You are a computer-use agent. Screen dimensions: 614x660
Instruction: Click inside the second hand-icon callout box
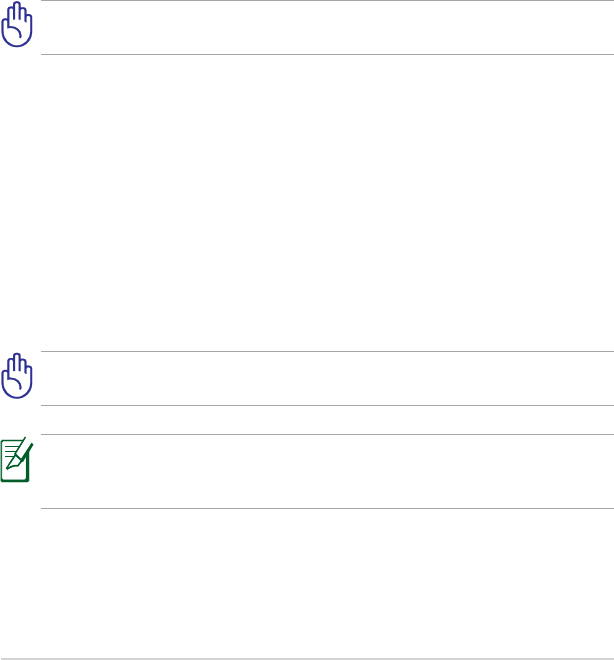(327, 378)
